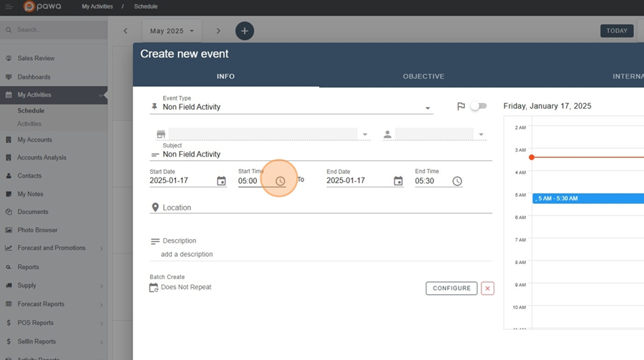Open the May 2025 month dropdown
Viewport: 644px width, 360px height.
[172, 31]
